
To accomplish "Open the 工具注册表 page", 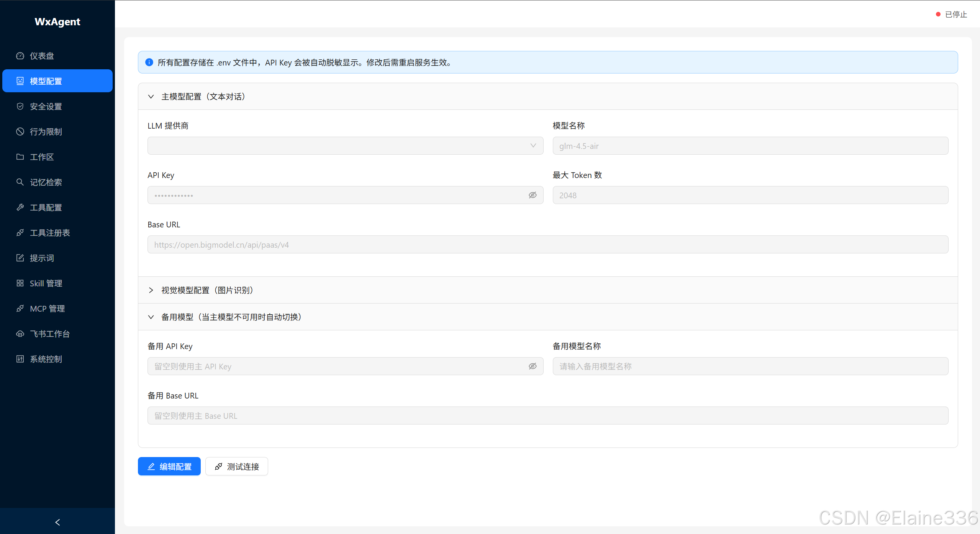I will pos(57,233).
